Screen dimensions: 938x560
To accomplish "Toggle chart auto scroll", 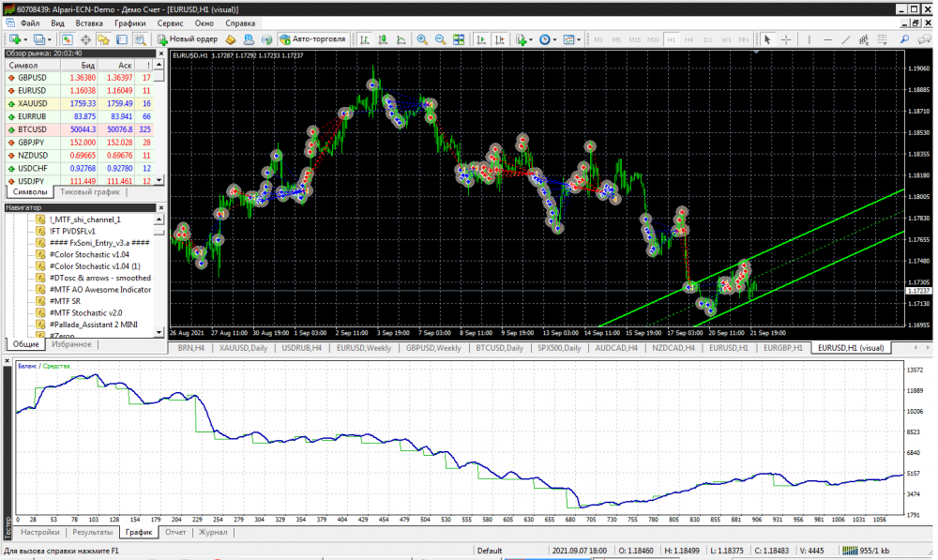I will click(x=481, y=39).
